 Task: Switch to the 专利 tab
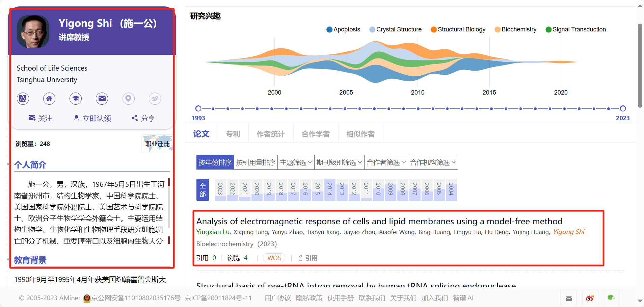click(x=233, y=134)
